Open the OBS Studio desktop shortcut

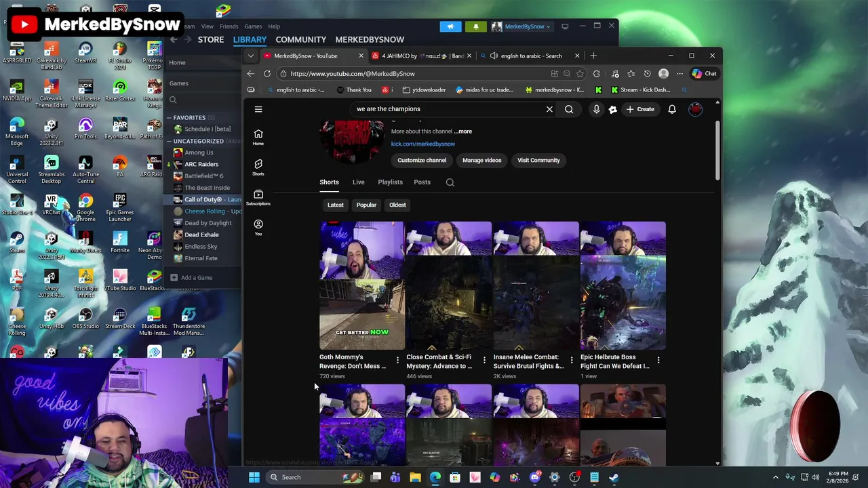[x=85, y=319]
